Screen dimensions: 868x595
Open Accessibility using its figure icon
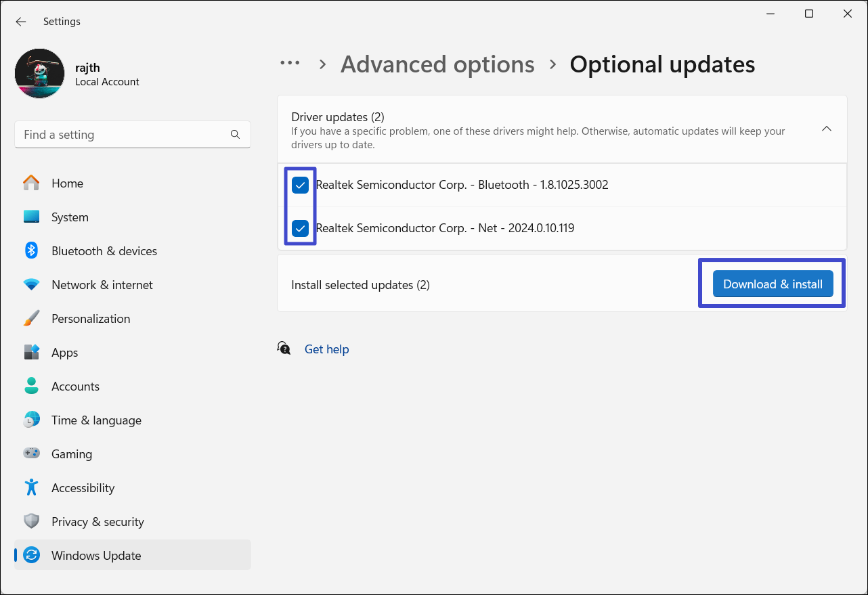[x=31, y=487]
